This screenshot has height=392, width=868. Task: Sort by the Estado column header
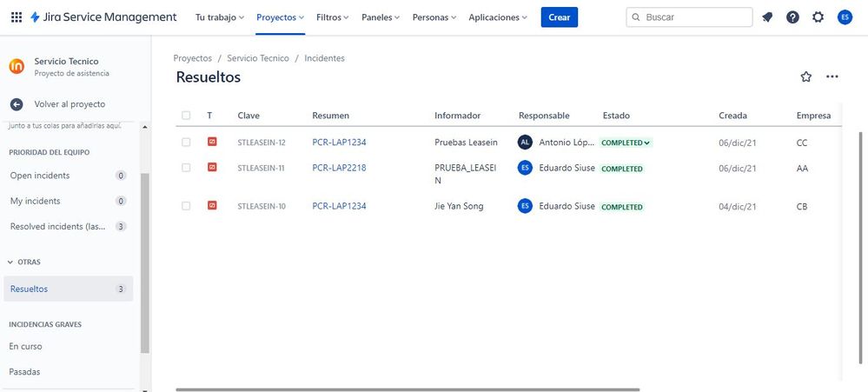(x=616, y=116)
